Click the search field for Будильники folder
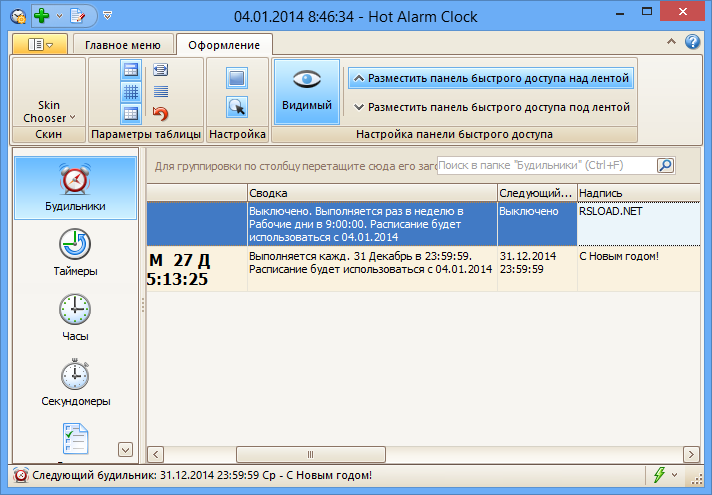The height and width of the screenshot is (495, 712). [547, 165]
